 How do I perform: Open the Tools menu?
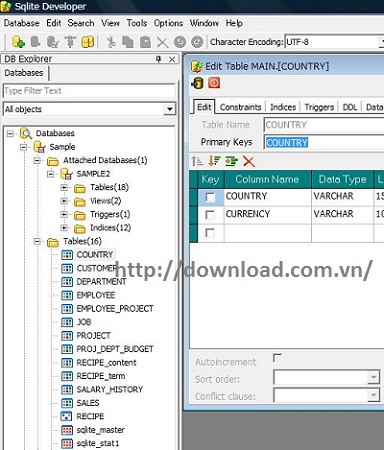click(x=137, y=23)
